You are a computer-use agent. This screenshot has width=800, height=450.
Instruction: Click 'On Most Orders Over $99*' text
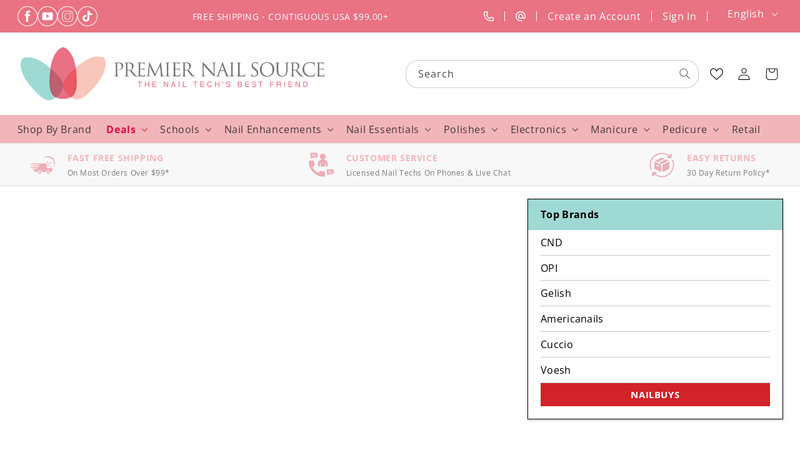pos(118,173)
